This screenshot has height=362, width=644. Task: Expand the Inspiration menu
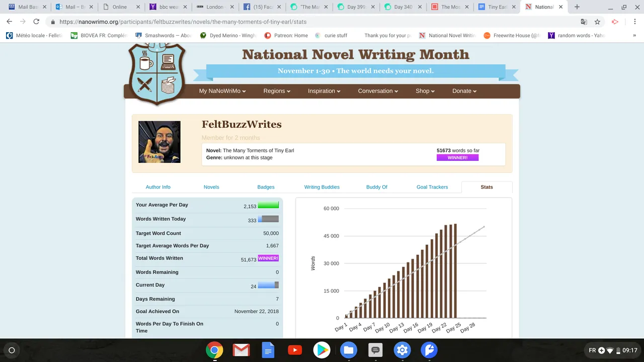point(324,91)
